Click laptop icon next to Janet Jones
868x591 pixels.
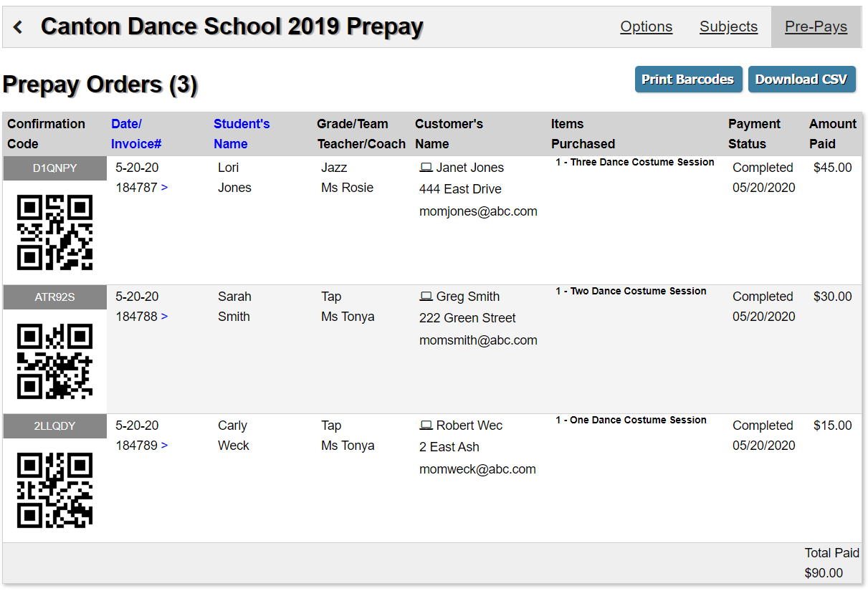[426, 168]
